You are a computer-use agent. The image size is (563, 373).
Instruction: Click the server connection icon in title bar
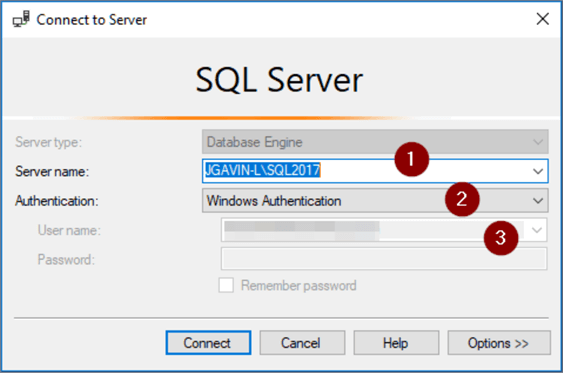click(x=21, y=19)
